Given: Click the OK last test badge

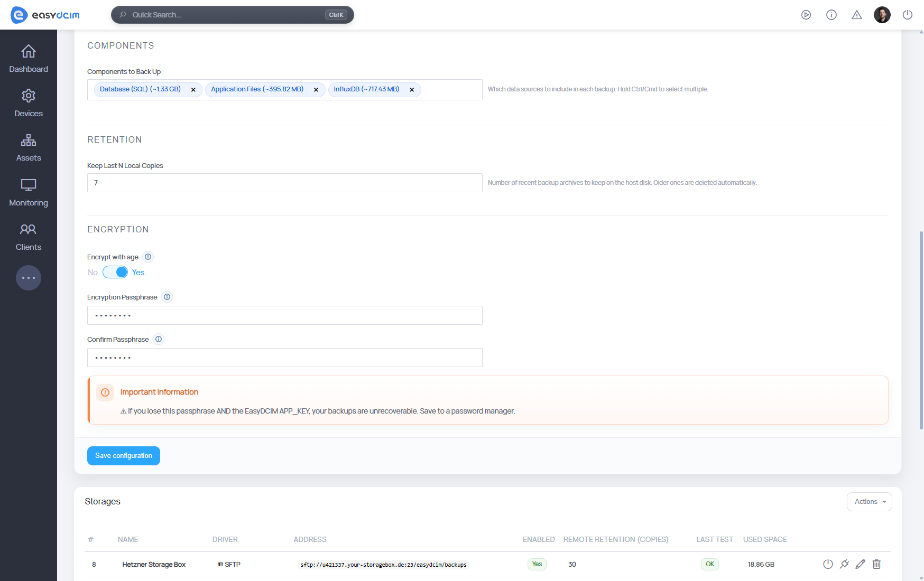Looking at the screenshot, I should 710,564.
